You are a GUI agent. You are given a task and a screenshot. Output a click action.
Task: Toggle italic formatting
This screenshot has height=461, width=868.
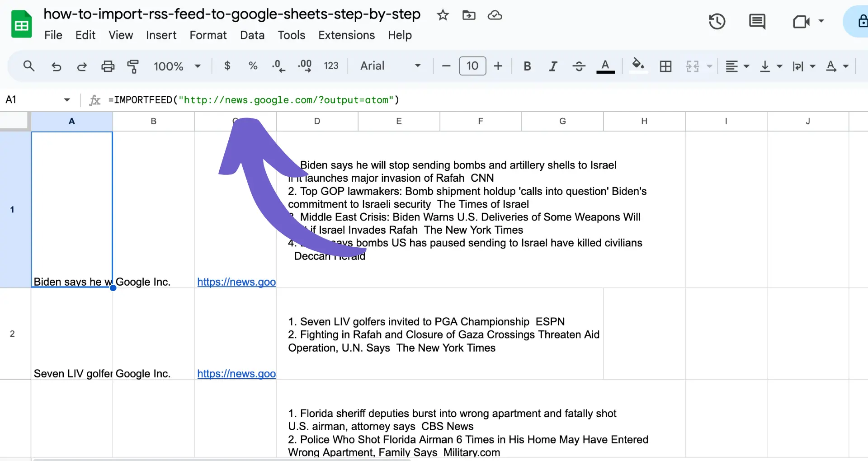(x=553, y=66)
